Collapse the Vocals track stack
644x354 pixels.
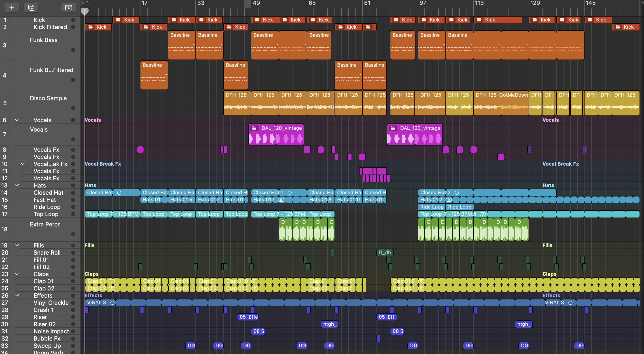tap(17, 120)
